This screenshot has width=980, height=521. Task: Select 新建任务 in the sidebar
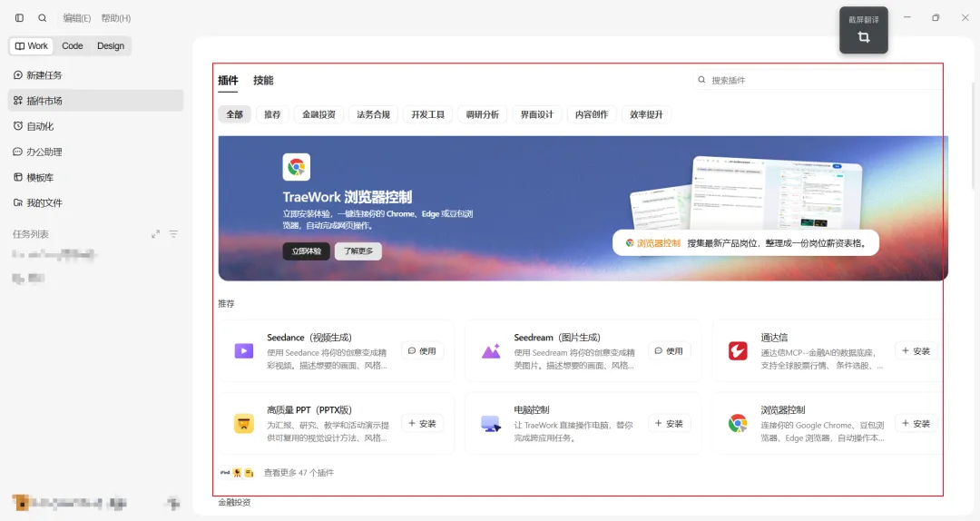pyautogui.click(x=95, y=75)
